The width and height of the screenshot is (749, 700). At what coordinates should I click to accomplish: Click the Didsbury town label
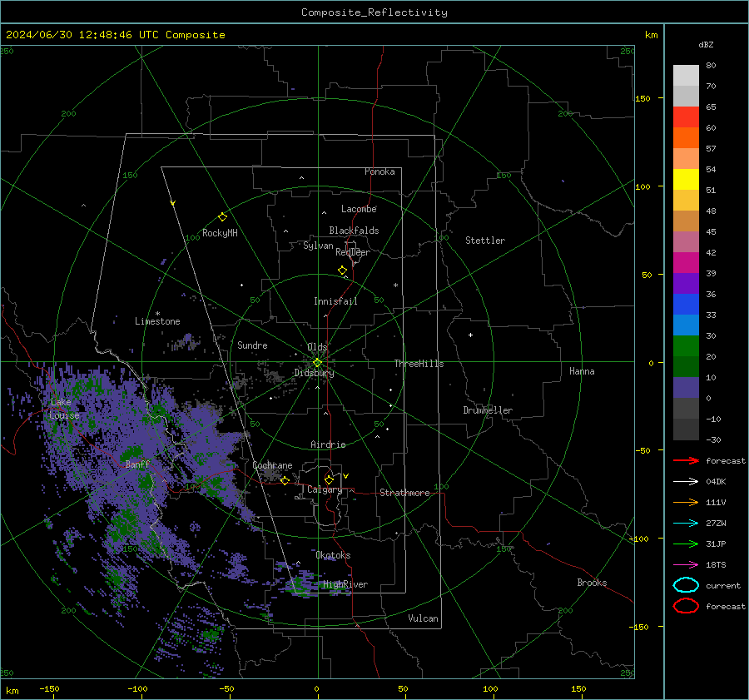pos(315,373)
